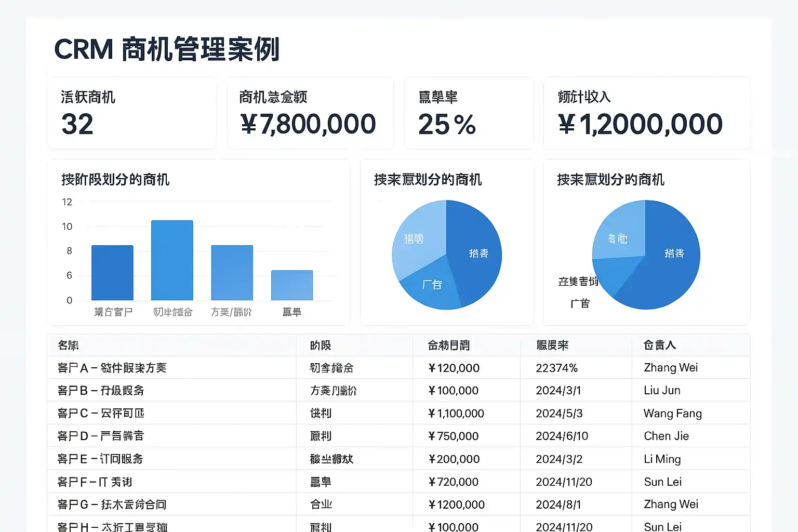Click the 客户 F – IT row name
This screenshot has width=798, height=532.
coord(95,482)
